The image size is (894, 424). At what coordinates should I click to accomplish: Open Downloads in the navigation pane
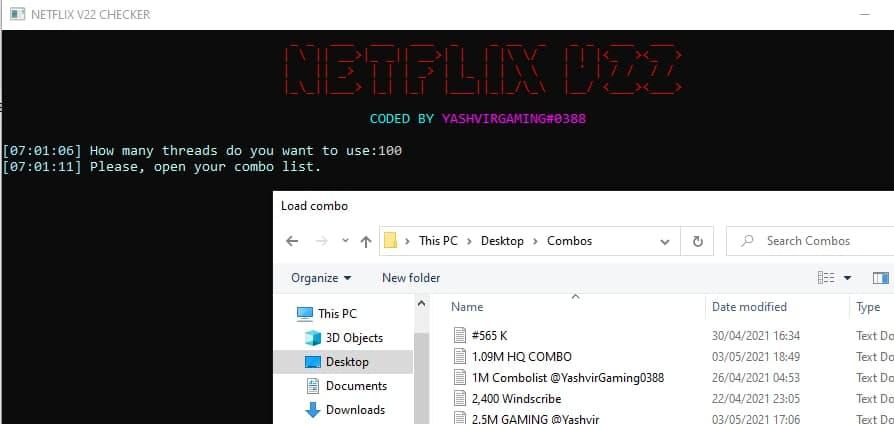click(355, 410)
